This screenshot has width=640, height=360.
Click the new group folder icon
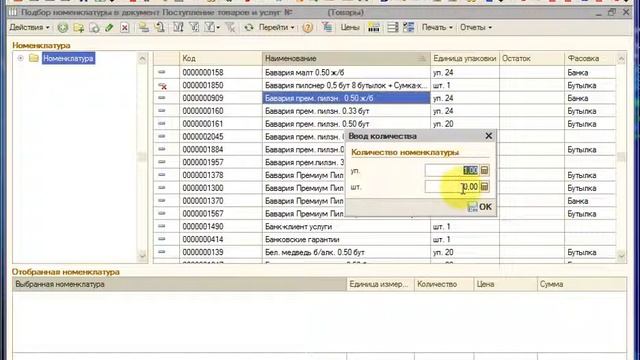pos(78,28)
